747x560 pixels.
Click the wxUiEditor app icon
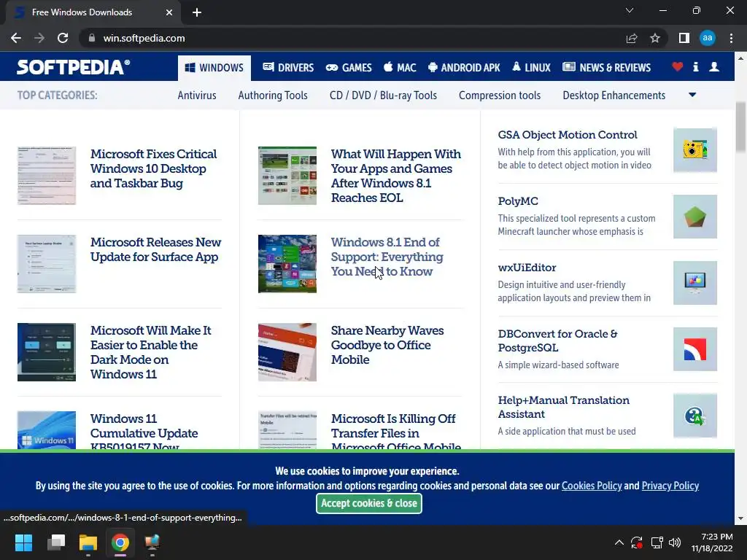(695, 283)
